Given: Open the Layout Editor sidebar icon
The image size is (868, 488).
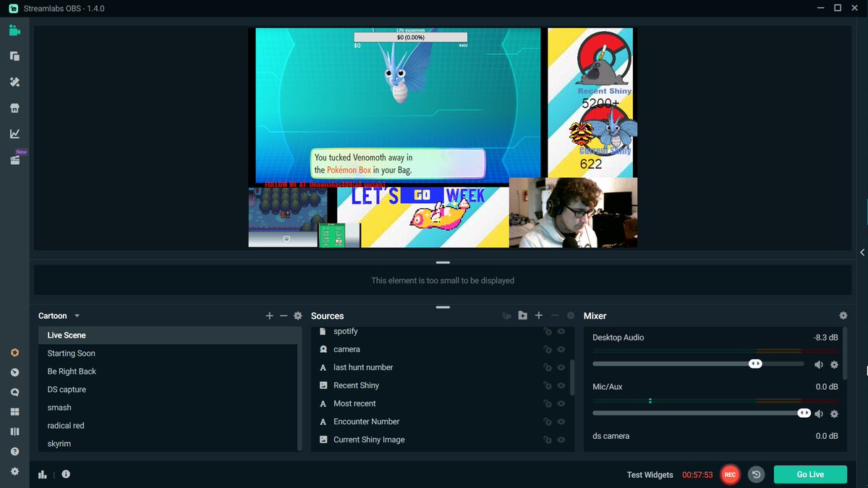Looking at the screenshot, I should (14, 56).
